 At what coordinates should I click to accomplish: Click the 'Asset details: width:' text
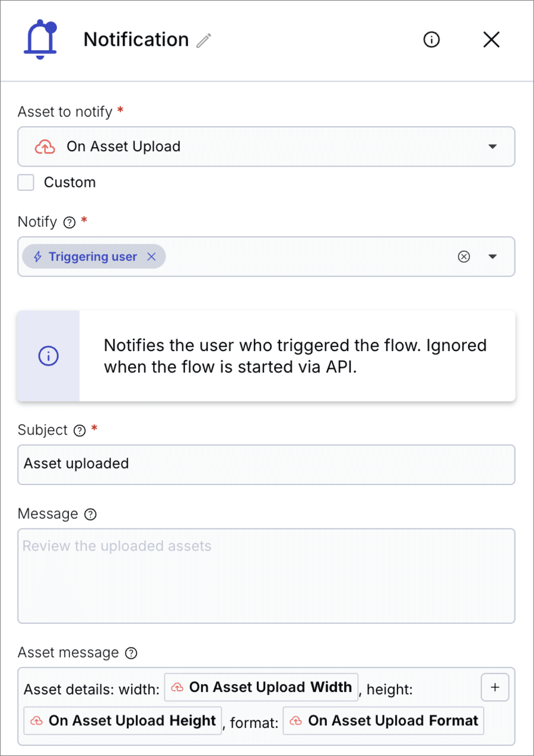92,690
